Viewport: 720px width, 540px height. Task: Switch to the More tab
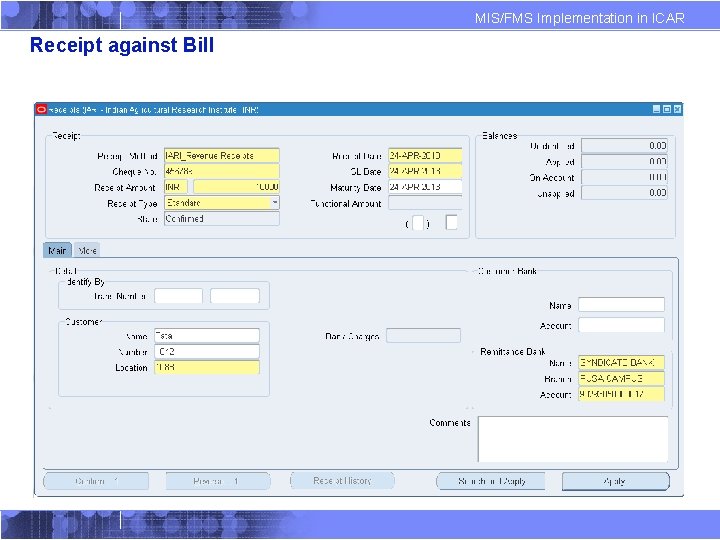point(87,250)
